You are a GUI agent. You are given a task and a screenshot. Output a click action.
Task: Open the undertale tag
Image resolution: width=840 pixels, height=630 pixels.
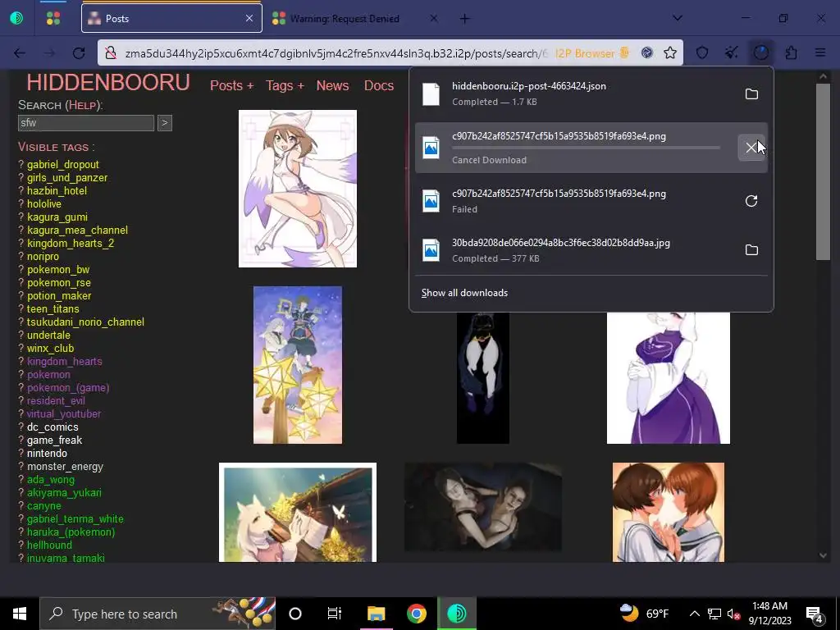[x=48, y=335]
